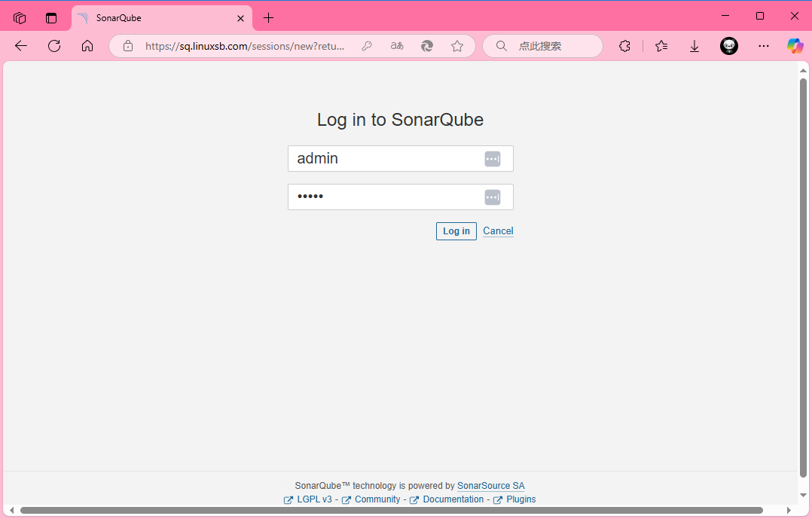Click the password field
Screen dimensions: 812x519
[400, 197]
